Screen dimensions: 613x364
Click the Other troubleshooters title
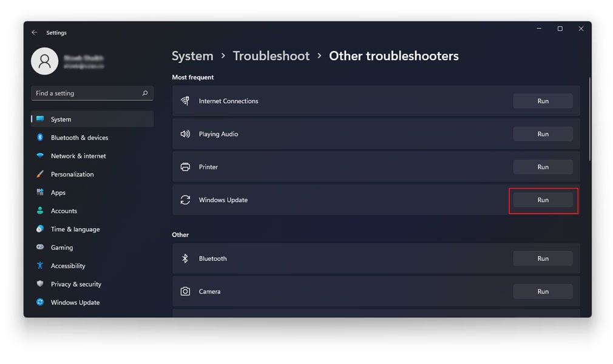point(394,56)
